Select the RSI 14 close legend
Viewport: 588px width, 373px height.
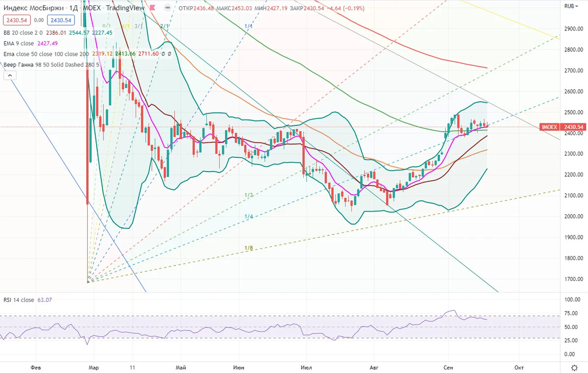19,300
